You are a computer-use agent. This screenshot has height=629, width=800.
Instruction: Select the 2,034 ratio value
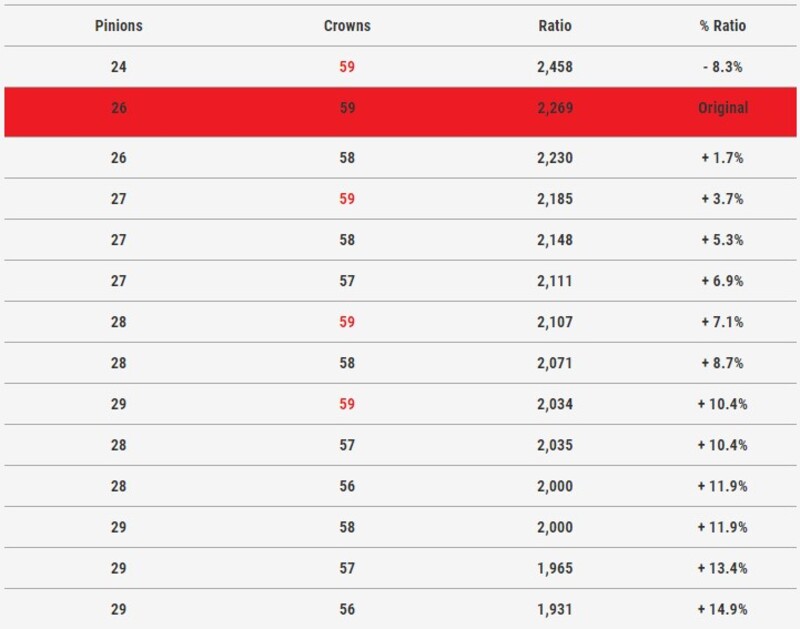(555, 404)
